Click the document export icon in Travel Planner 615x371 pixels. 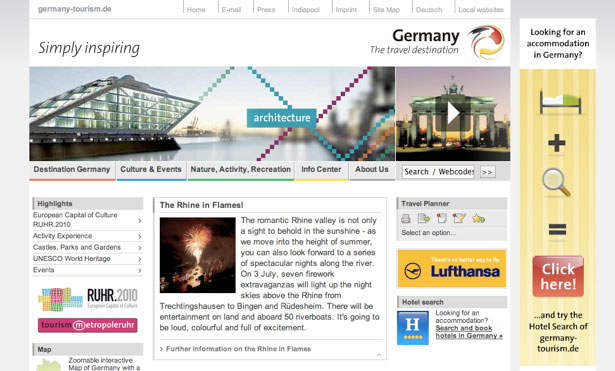[424, 218]
